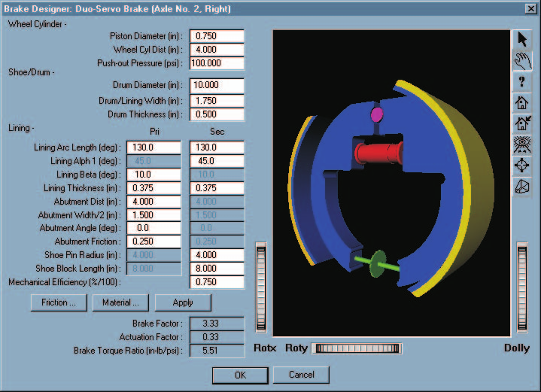The height and width of the screenshot is (392, 541).
Task: Click the Dolly vertical thumbwheel
Action: pyautogui.click(x=522, y=287)
